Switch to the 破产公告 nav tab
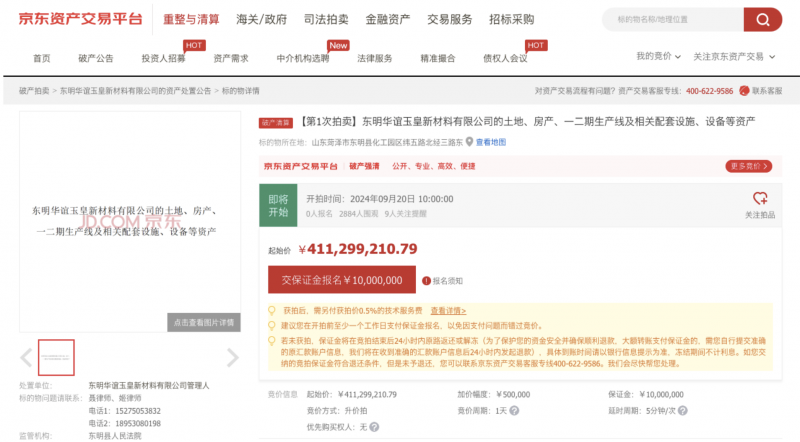This screenshot has width=800, height=442. (96, 58)
